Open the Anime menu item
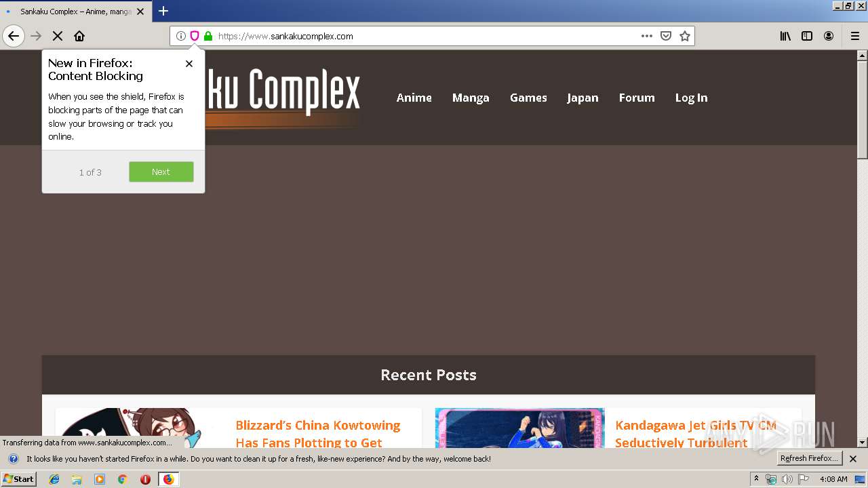This screenshot has width=868, height=488. 414,98
